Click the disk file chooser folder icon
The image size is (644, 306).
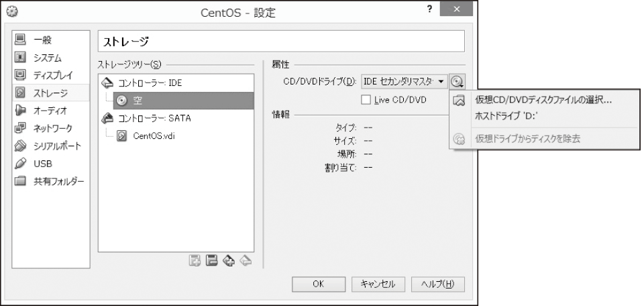click(x=458, y=100)
